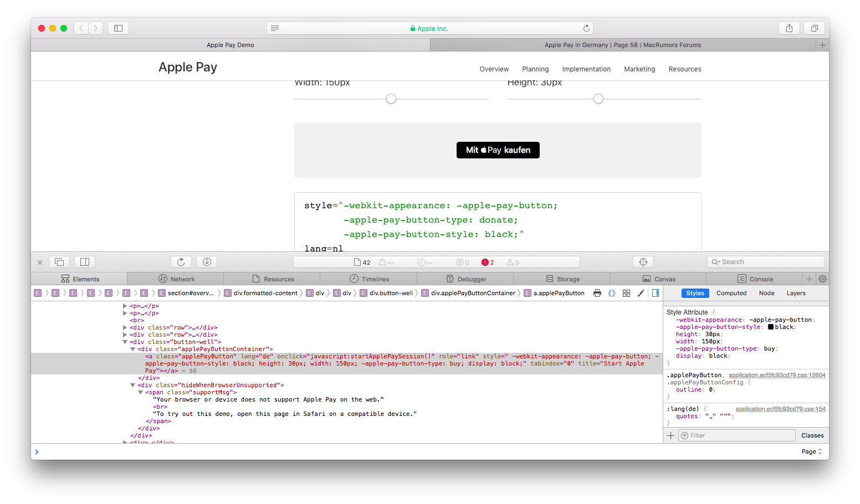Download the web archive with the inspector toolbar icon
The height and width of the screenshot is (504, 860).
[207, 262]
